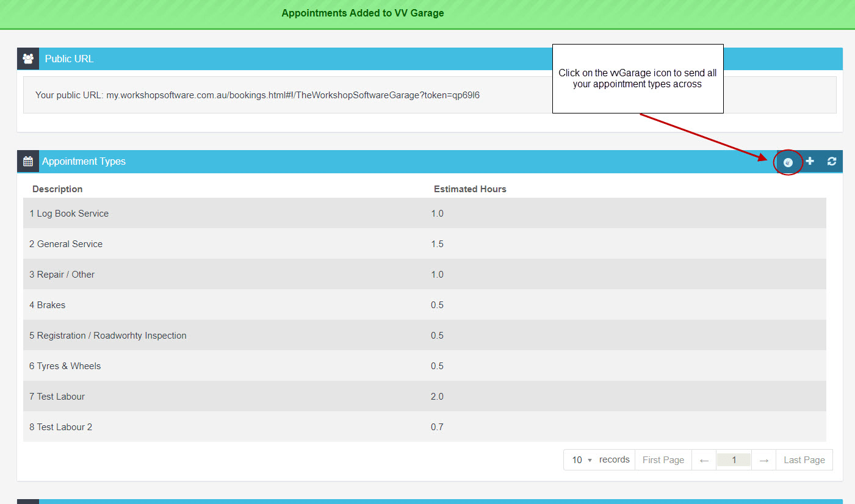Click the 1.0 hours value for Log Book Service
The width and height of the screenshot is (855, 504).
(x=437, y=214)
